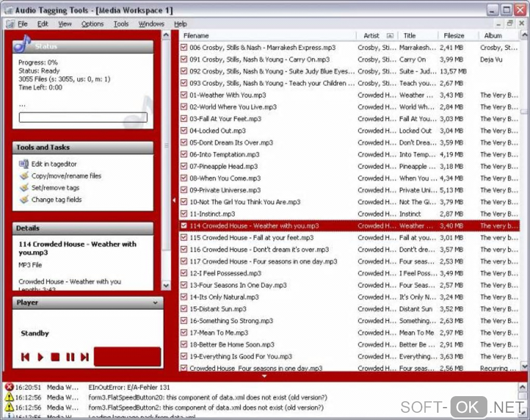Viewport: 530px width, 420px height.
Task: Pause playback in the Player panel
Action: tap(70, 357)
